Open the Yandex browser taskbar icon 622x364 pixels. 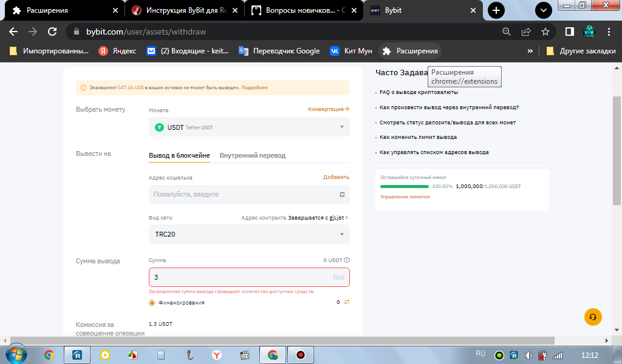[x=217, y=355]
